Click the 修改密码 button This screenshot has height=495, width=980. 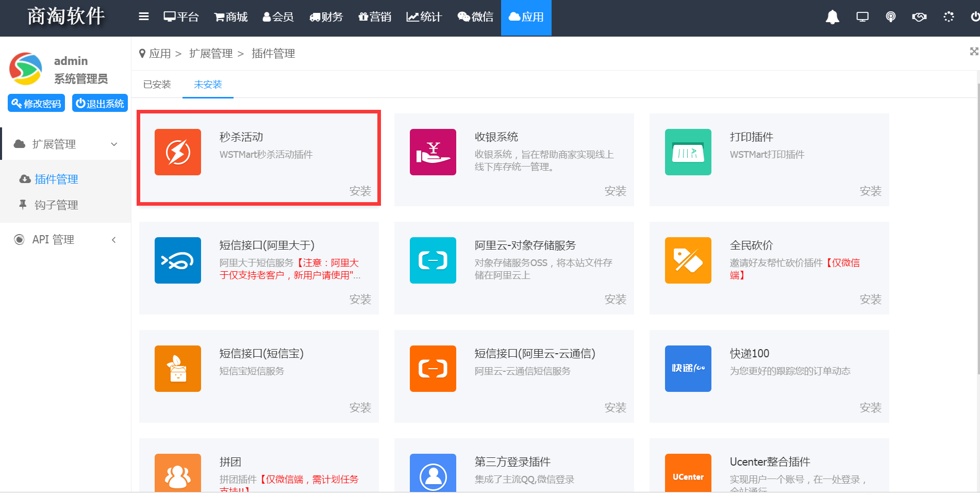[36, 103]
